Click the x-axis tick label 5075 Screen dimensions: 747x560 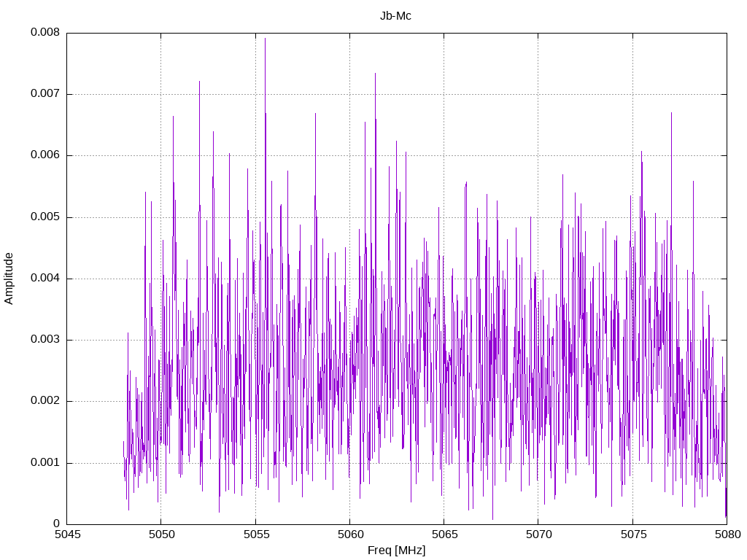point(633,534)
